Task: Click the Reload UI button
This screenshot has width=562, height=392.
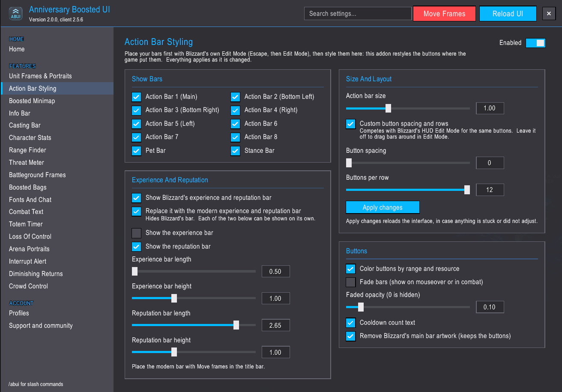Action: (508, 14)
